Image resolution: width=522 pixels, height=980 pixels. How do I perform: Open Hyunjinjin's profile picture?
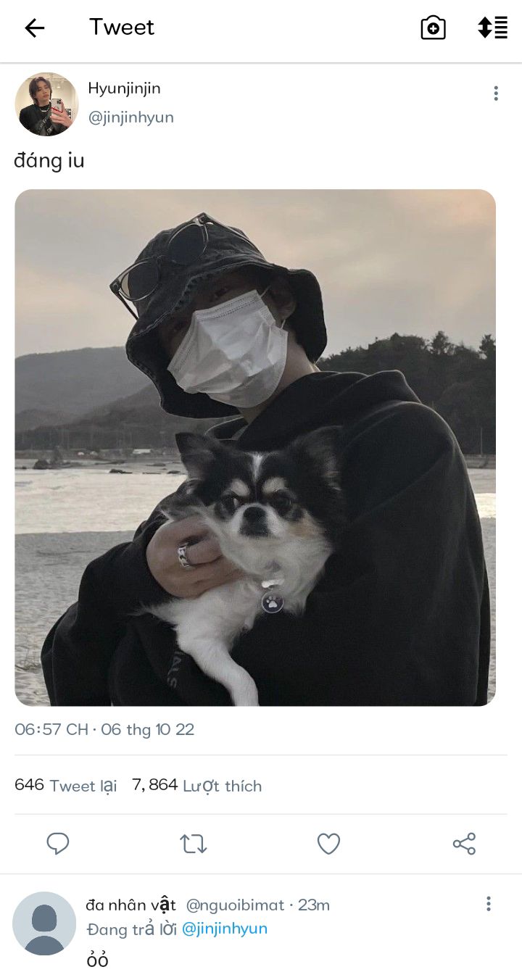pos(46,104)
